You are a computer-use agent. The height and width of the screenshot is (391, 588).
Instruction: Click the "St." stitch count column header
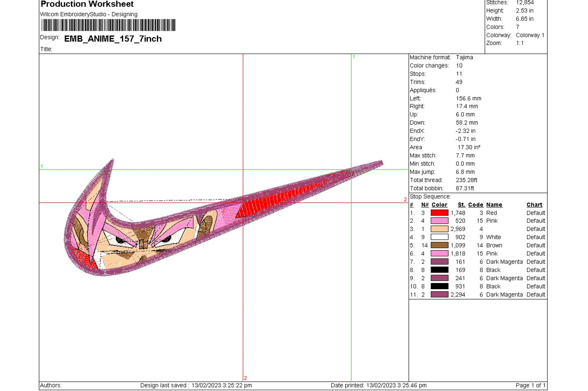(461, 204)
